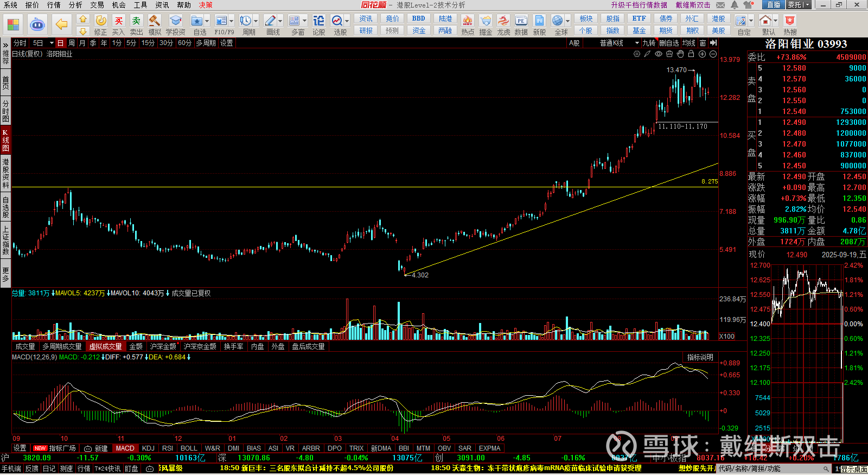Viewport: 868px width, 475px height.
Task: Switch chart period to 周 weekly
Action: point(72,43)
